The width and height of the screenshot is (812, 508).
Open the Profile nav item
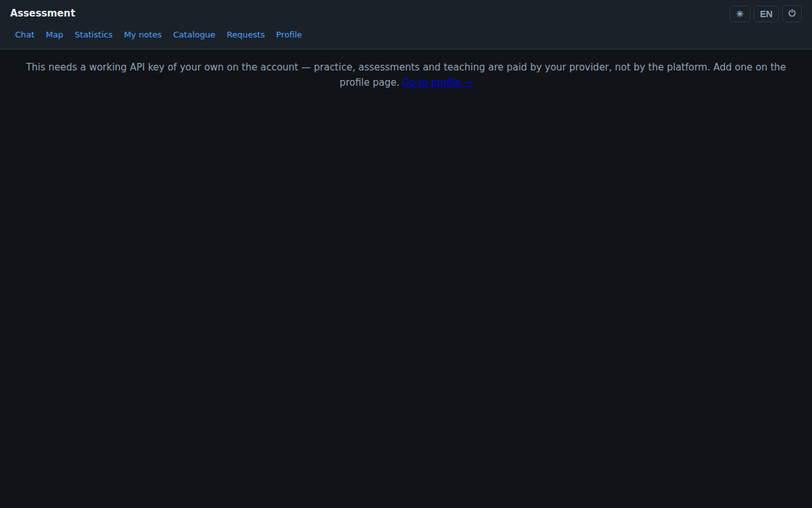[289, 35]
